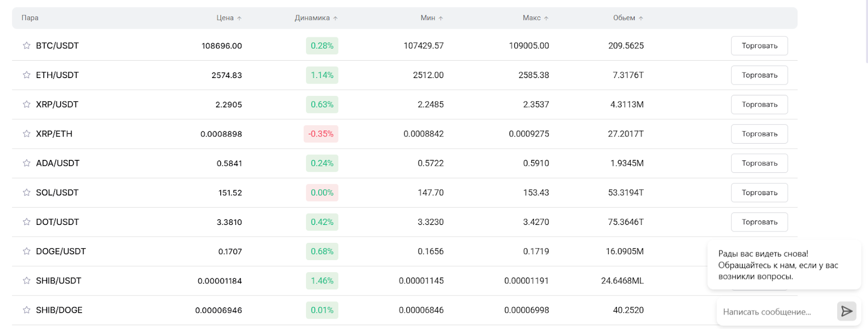The height and width of the screenshot is (329, 868).
Task: Click SOL price 151.52
Action: point(230,192)
